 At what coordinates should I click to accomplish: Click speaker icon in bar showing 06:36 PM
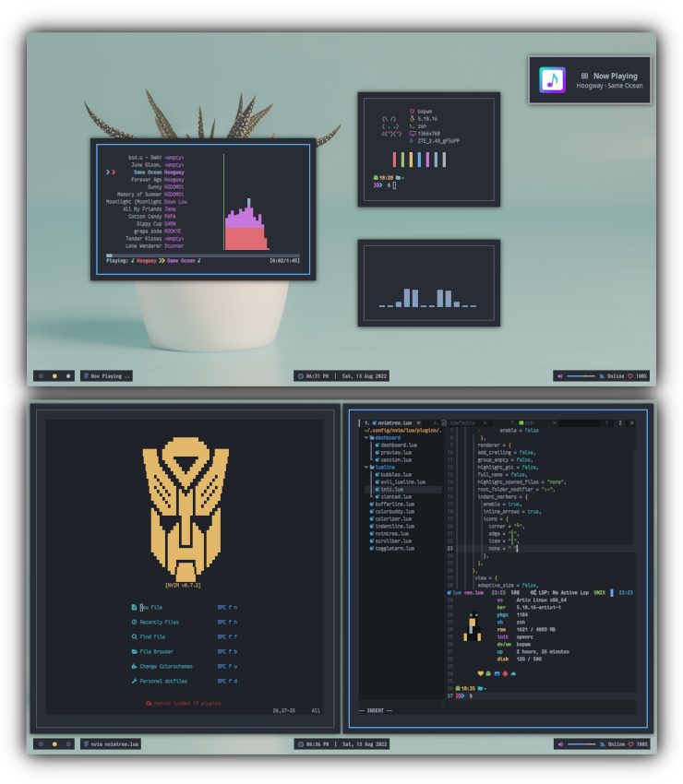pos(560,744)
